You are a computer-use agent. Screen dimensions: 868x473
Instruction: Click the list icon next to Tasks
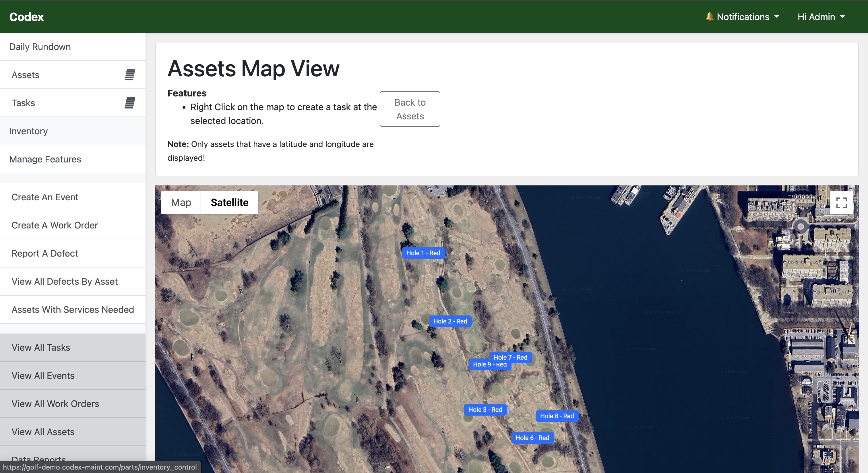tap(130, 103)
